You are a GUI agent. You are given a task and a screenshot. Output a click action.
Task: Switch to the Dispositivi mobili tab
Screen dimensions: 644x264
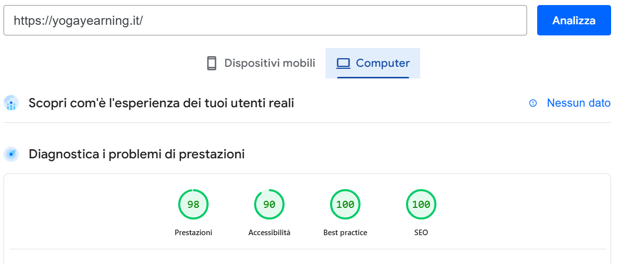pos(269,63)
